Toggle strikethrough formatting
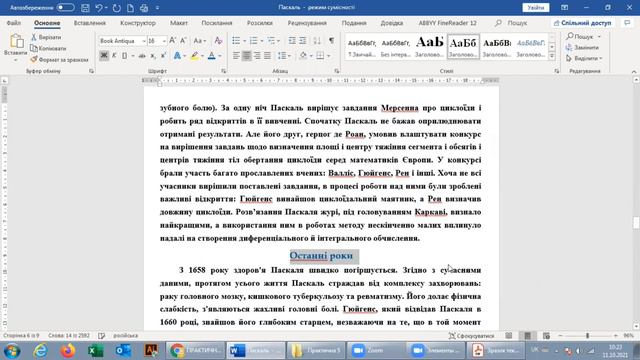This screenshot has height=360, width=640. pos(142,56)
